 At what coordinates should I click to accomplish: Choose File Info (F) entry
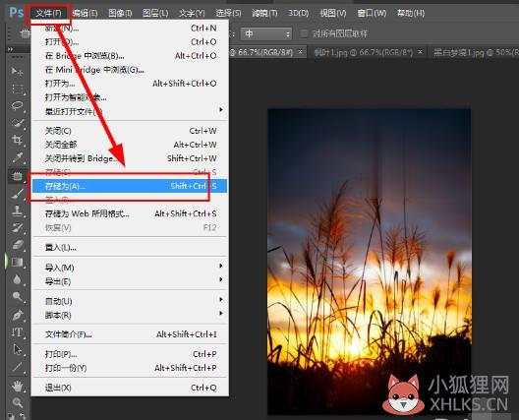(x=129, y=334)
